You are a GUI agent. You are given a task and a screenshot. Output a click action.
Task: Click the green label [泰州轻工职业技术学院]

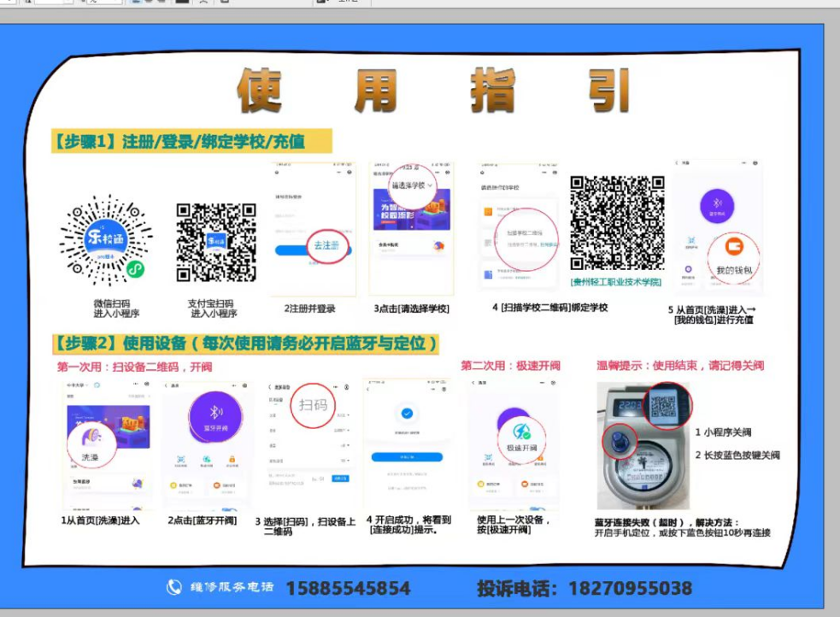click(616, 282)
